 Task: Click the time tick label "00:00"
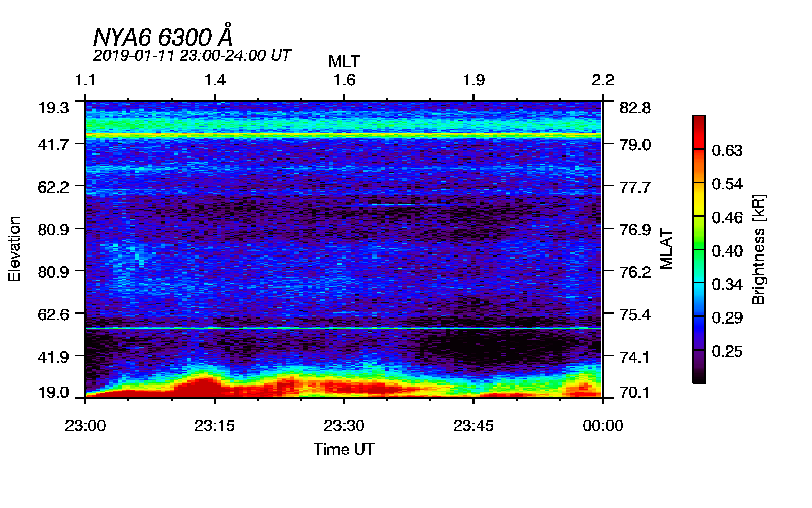pos(603,426)
